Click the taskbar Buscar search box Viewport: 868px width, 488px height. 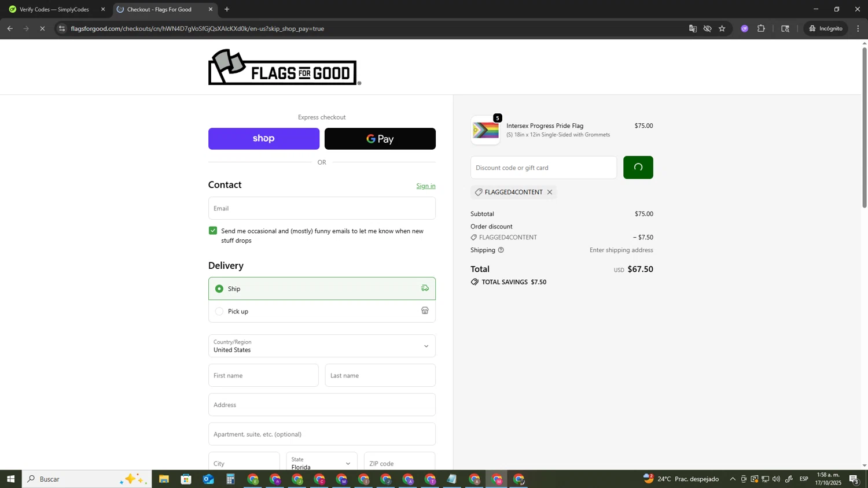tap(87, 479)
